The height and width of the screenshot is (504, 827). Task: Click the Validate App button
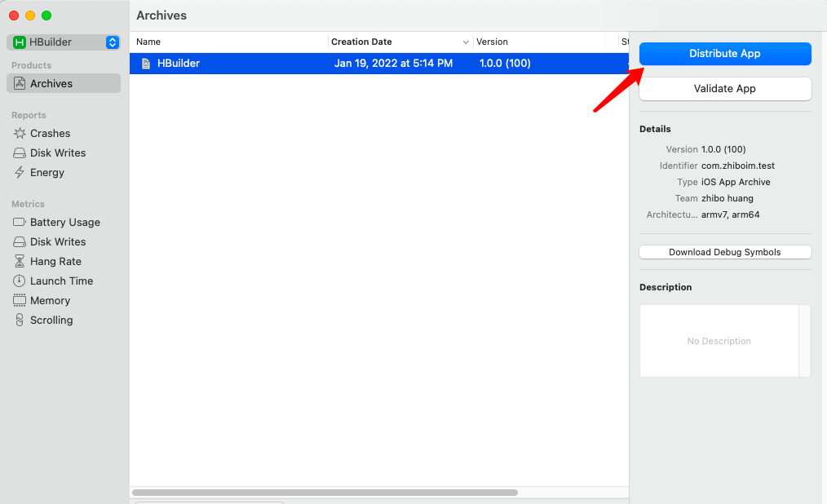724,89
